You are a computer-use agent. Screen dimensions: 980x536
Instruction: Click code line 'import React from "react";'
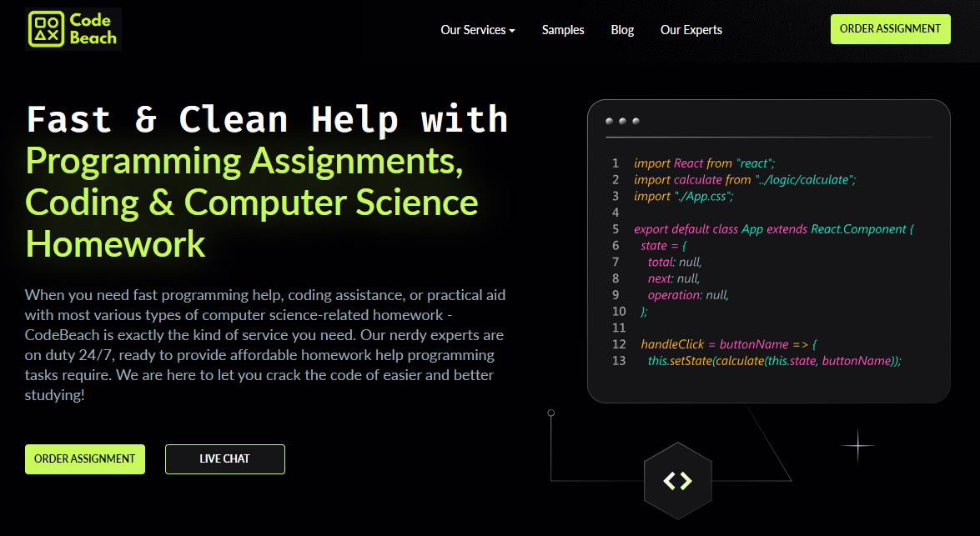705,163
